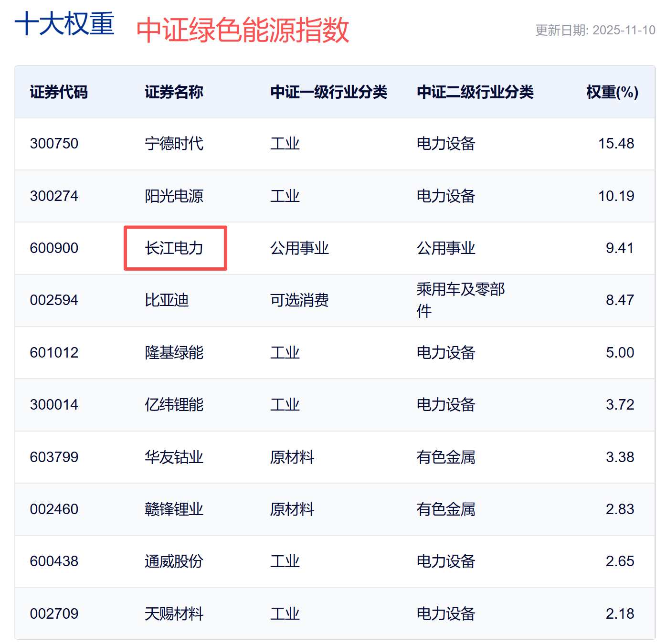Click the 比亚迪 stock name
Screen dimensions: 666x644
click(167, 300)
